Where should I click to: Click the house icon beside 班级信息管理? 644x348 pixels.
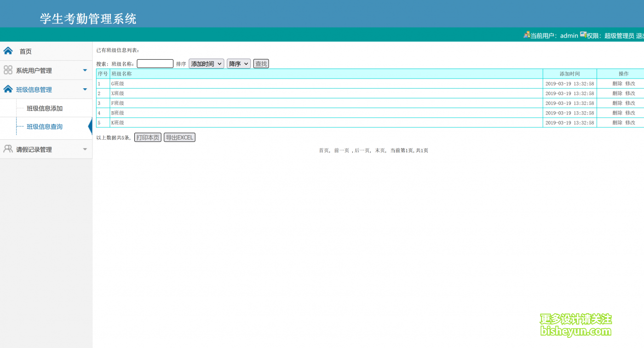tap(8, 89)
